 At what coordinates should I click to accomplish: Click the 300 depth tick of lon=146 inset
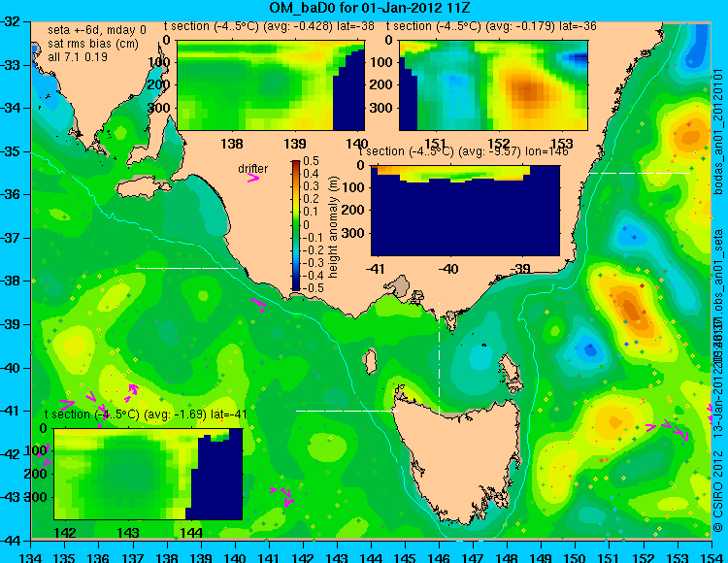coord(355,233)
